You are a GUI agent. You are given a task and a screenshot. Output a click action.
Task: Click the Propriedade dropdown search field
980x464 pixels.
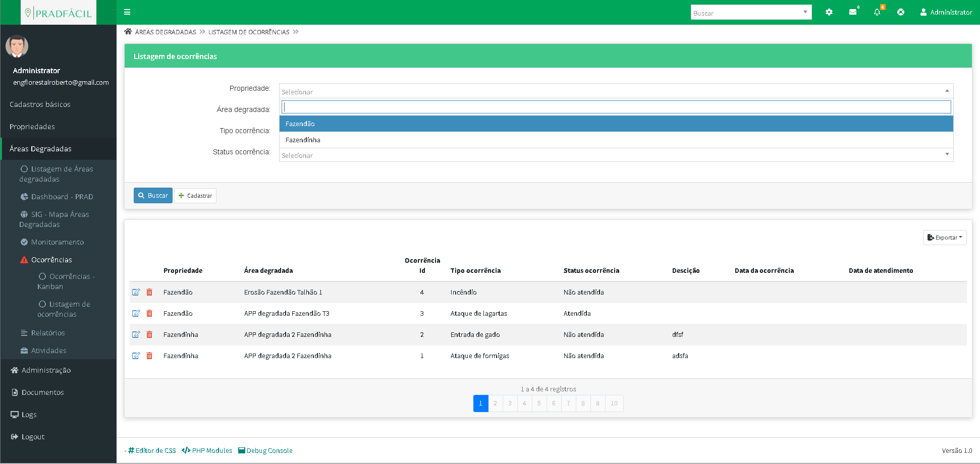pyautogui.click(x=616, y=107)
